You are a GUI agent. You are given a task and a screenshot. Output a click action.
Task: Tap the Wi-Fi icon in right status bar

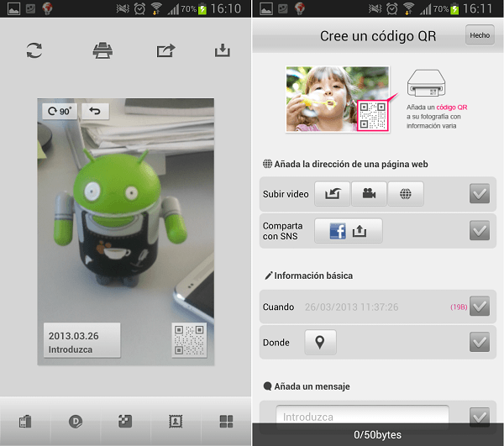409,8
